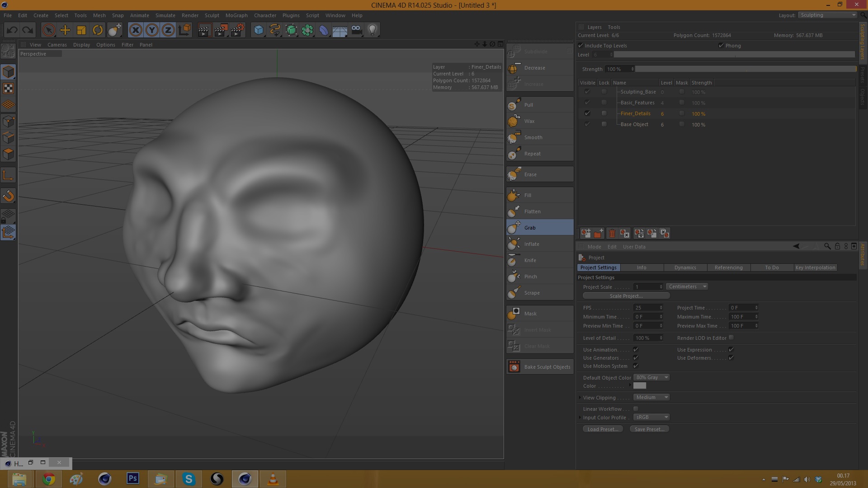Image resolution: width=868 pixels, height=488 pixels.
Task: Toggle the Phong checkbox
Action: pos(721,46)
